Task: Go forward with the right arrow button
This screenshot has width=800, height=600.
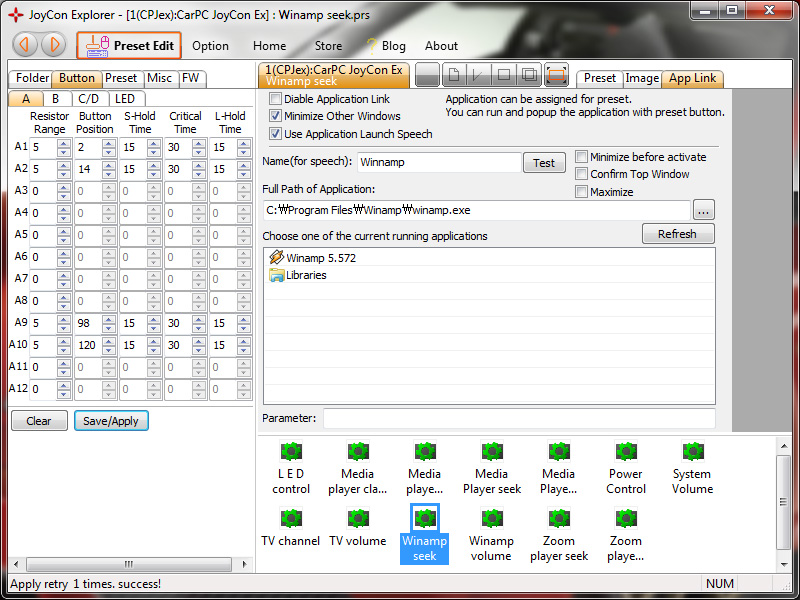Action: [54, 45]
